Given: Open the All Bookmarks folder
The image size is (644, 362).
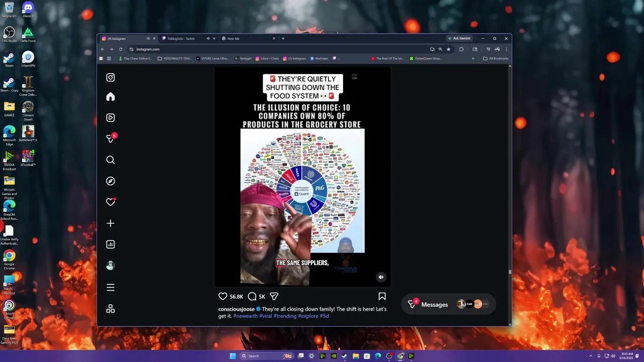Looking at the screenshot, I should coord(496,59).
